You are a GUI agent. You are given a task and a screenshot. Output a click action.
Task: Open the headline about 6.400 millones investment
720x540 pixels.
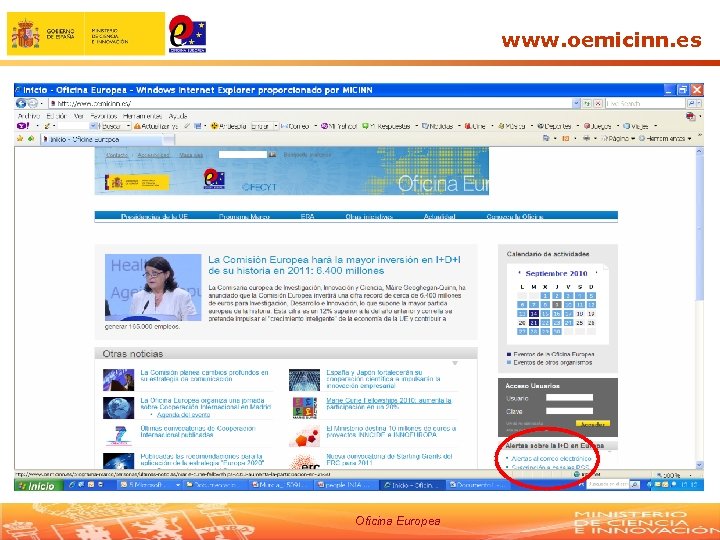[334, 265]
